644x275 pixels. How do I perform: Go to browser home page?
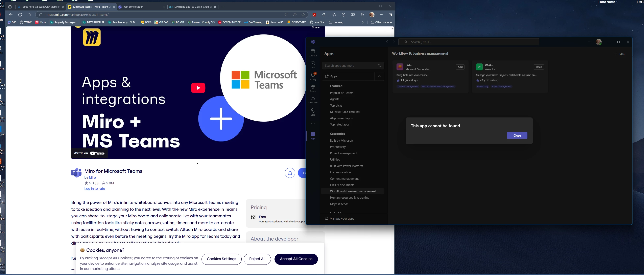[x=29, y=15]
